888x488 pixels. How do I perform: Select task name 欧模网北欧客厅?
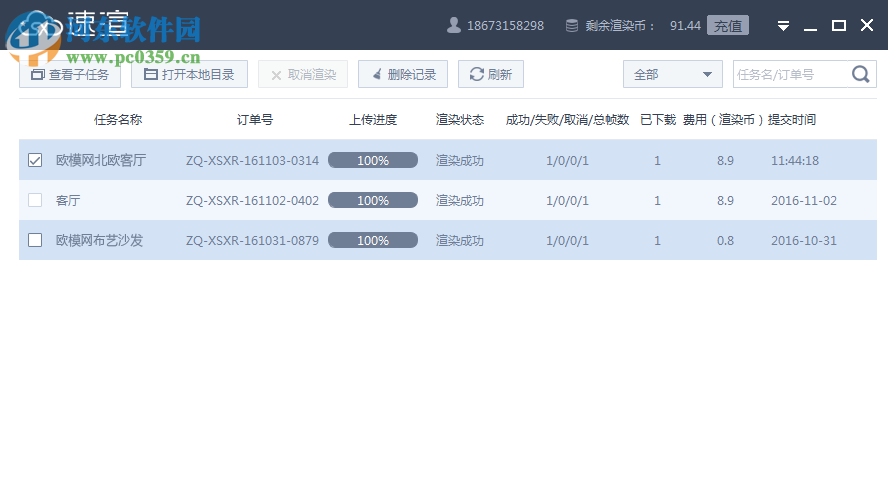click(101, 160)
